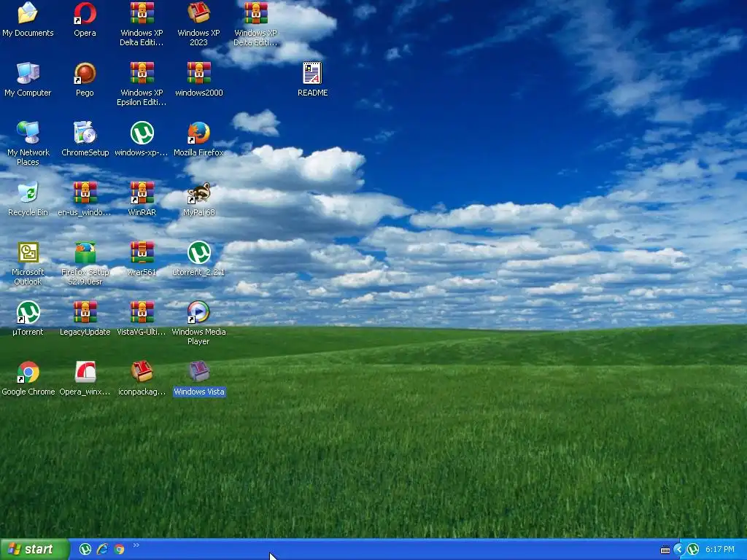
Task: Expand the Quick Launch overflow chevron
Action: pos(136,545)
